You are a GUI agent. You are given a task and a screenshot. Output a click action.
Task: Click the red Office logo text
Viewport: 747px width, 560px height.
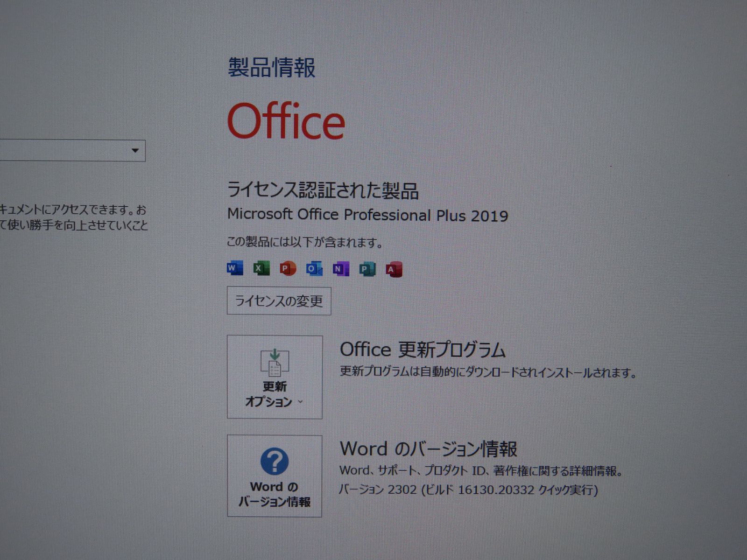(286, 121)
